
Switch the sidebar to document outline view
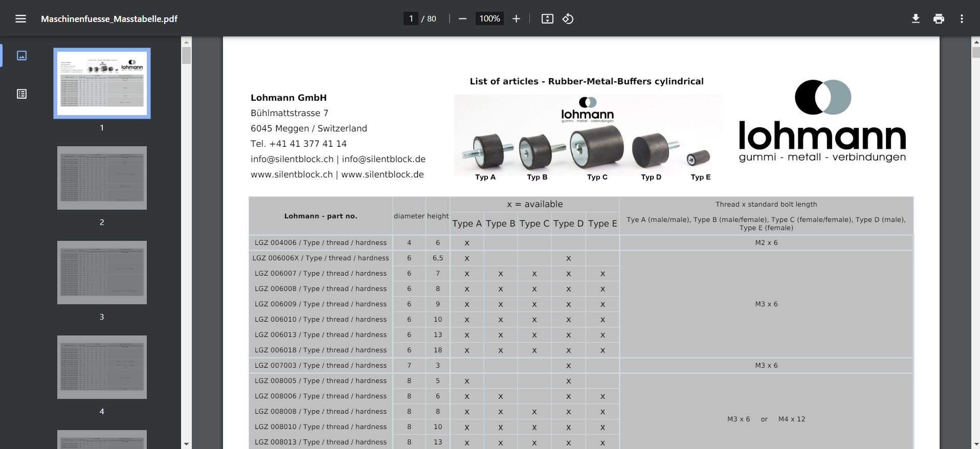pos(21,94)
